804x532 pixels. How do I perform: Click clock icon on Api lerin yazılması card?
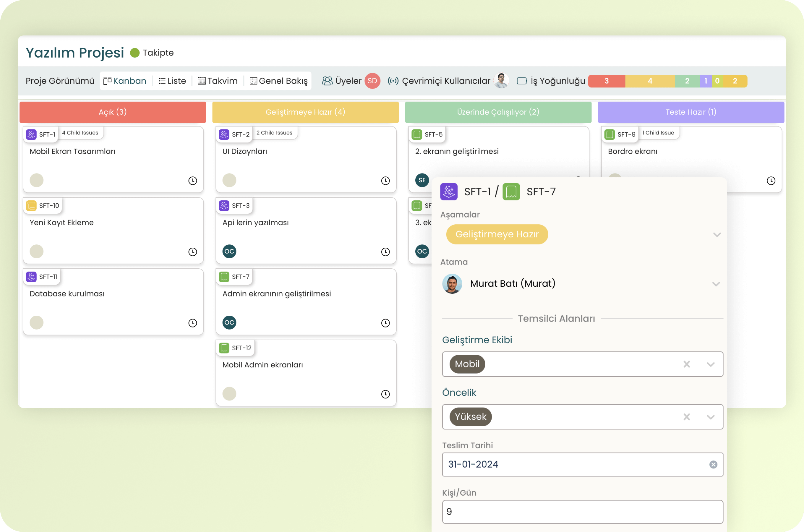pyautogui.click(x=385, y=252)
